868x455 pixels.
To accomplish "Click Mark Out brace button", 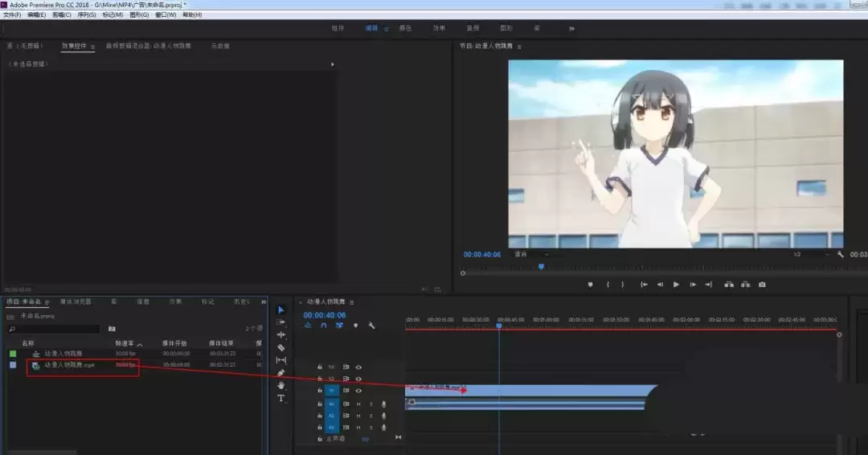I will coord(623,285).
